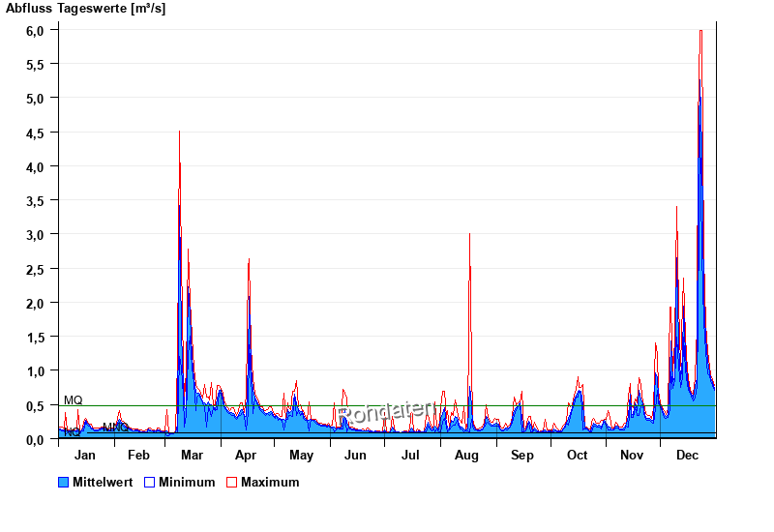Click the 3,0 y-axis tick label
Image resolution: width=774 pixels, height=532 pixels.
(x=35, y=235)
